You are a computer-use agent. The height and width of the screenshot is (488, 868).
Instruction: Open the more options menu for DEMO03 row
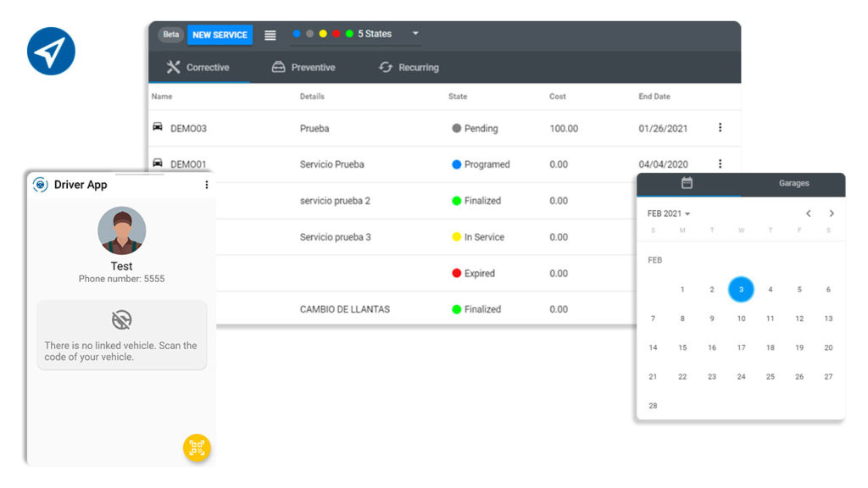720,128
